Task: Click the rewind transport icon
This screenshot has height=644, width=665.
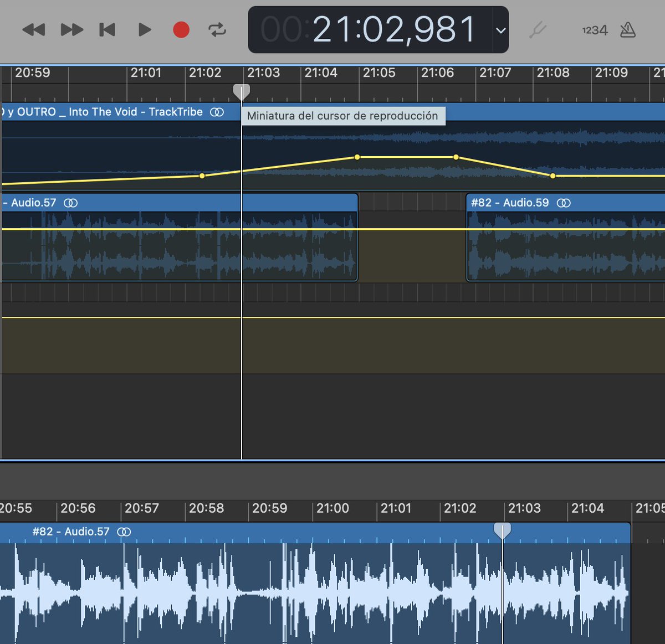Action: tap(35, 30)
